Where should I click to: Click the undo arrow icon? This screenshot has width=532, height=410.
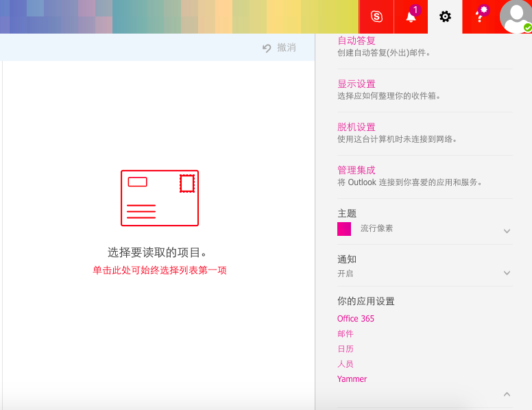[267, 48]
